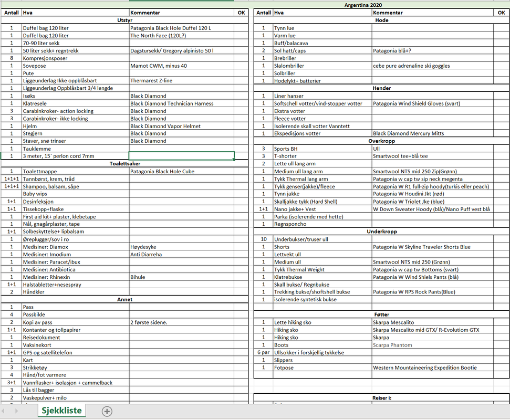The image size is (510, 420).
Task: Select the Sports BH cell
Action: pos(322,149)
